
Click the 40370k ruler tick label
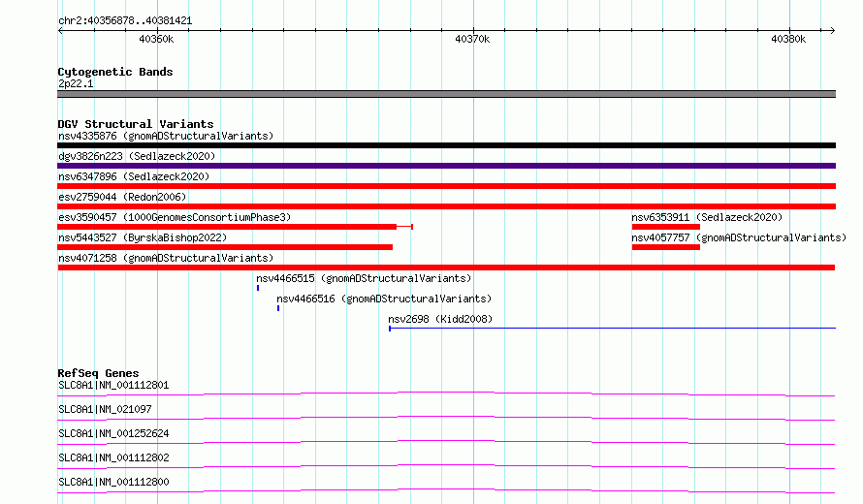(472, 39)
